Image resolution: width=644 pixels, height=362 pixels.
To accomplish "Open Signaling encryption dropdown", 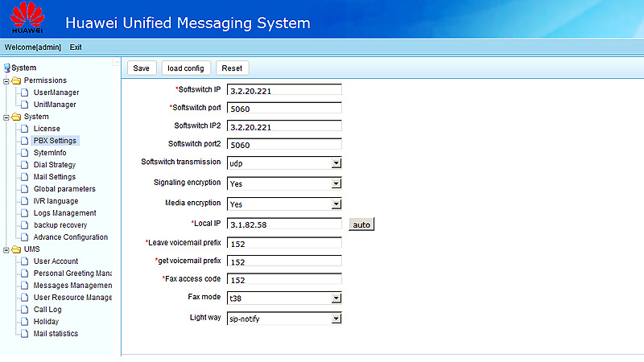I will 336,183.
